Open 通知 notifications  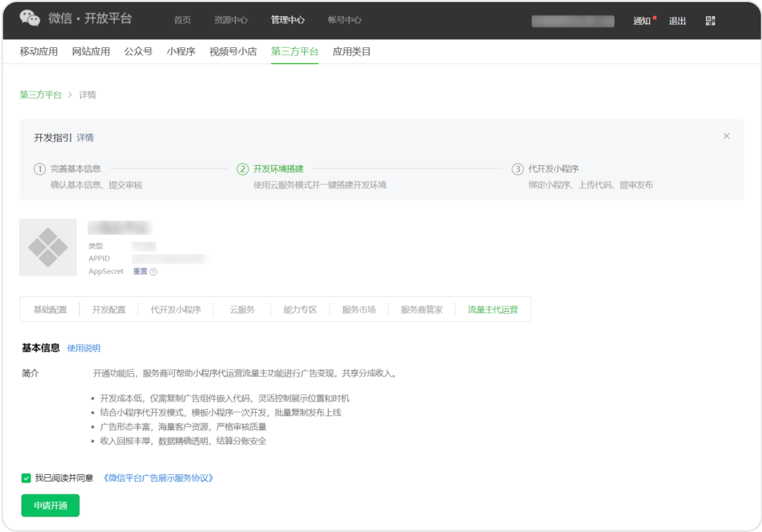point(641,21)
